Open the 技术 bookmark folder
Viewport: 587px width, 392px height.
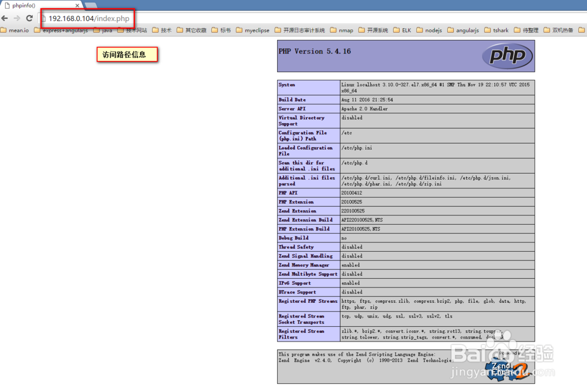coord(162,31)
